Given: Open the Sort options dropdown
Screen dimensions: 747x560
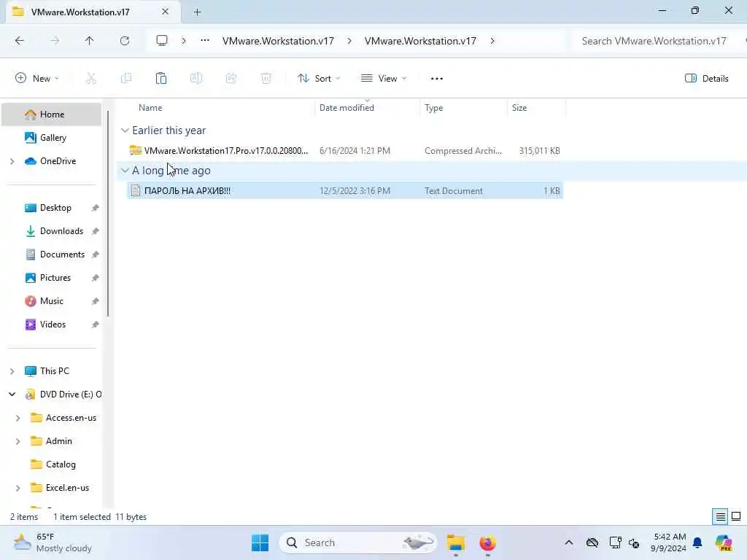Looking at the screenshot, I should [x=319, y=78].
